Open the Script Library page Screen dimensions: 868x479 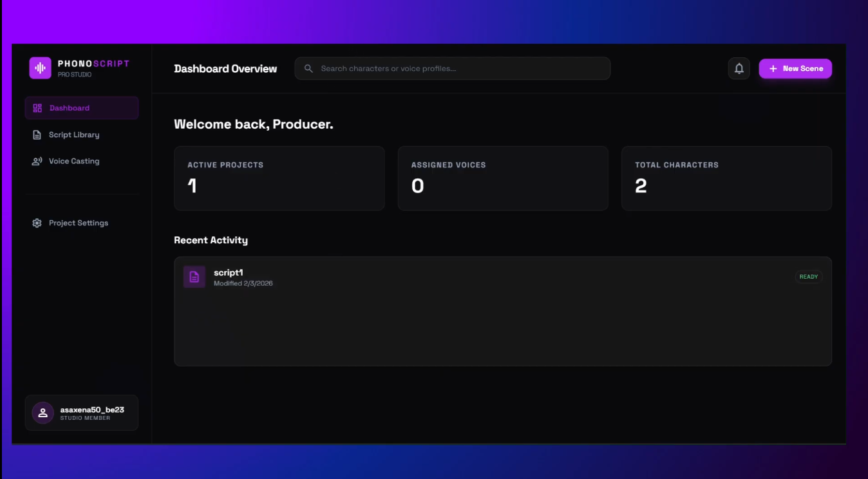82,135
